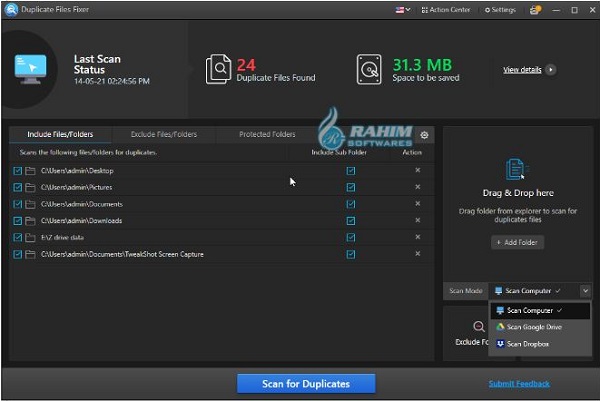Image resolution: width=600 pixels, height=401 pixels.
Task: Uncheck the Z drive data folder checkbox
Action: 18,237
